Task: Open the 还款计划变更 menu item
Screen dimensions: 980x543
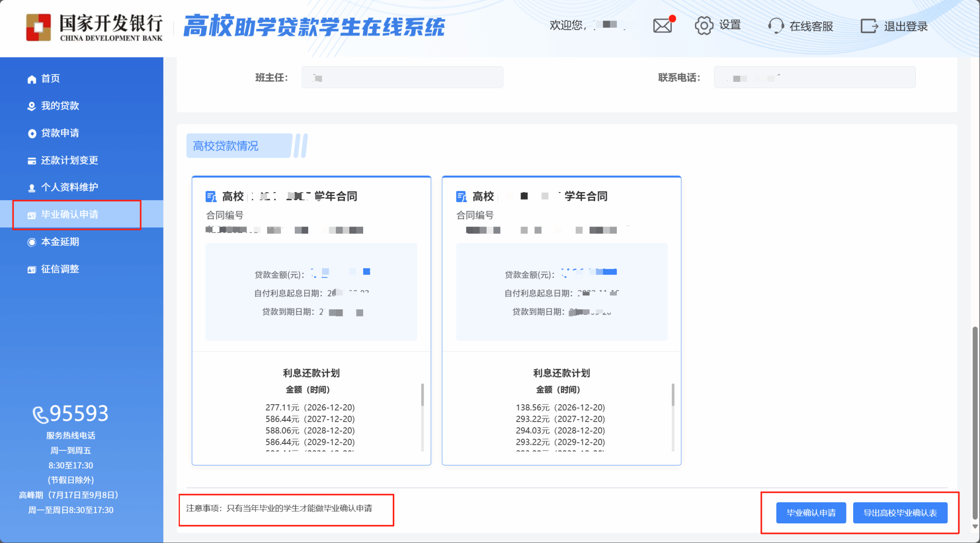Action: point(69,160)
